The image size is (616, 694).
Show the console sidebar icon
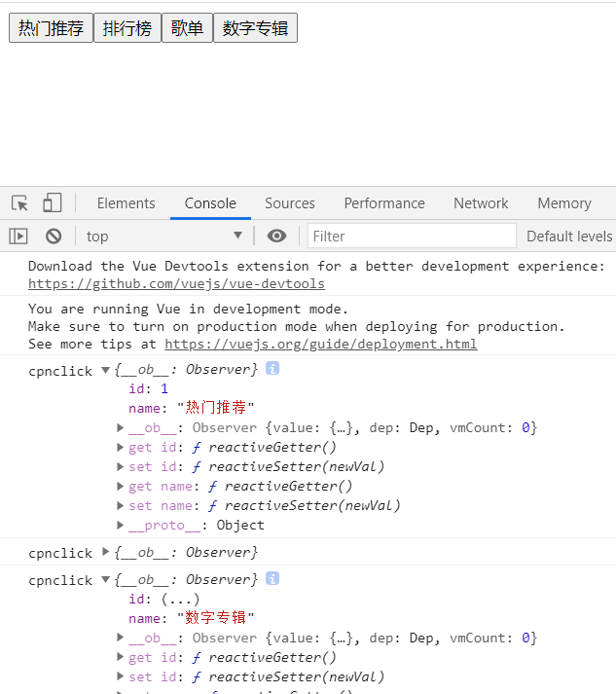tap(18, 237)
